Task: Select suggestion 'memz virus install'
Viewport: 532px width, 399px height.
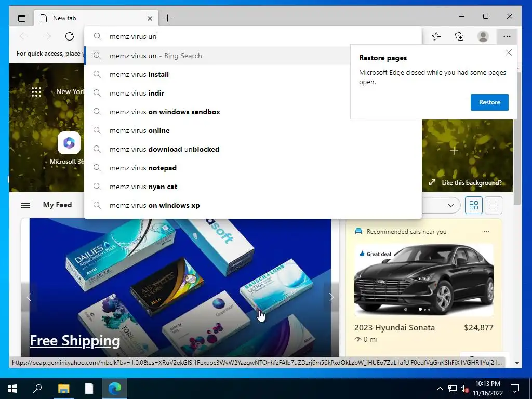Action: (x=217, y=74)
